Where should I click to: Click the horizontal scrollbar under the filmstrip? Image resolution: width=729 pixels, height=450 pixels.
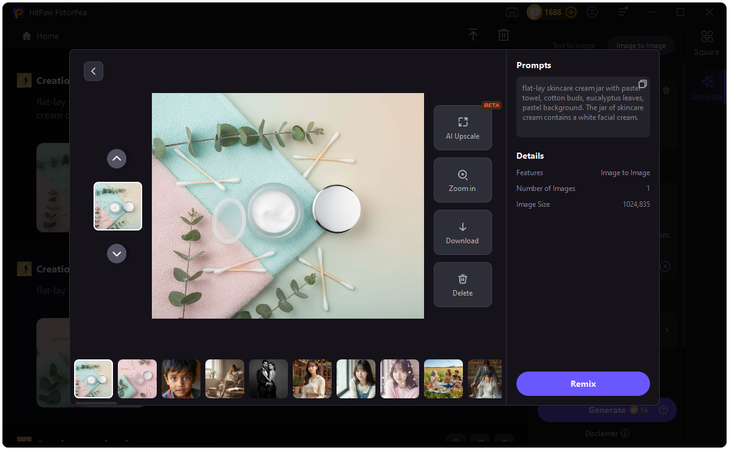96,403
